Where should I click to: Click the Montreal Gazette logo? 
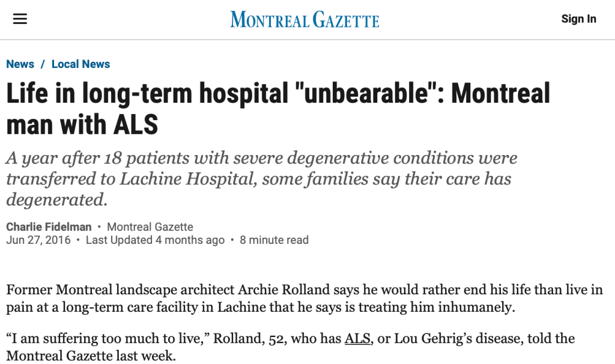coord(304,20)
